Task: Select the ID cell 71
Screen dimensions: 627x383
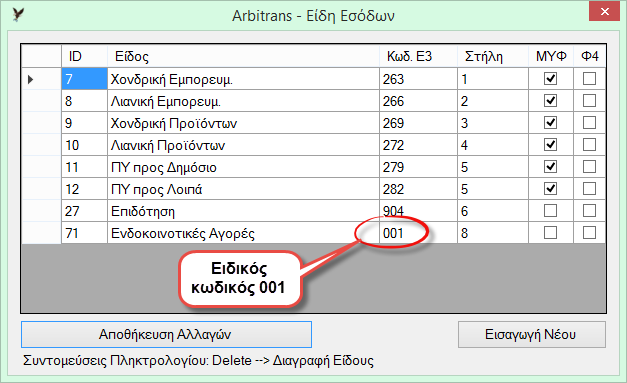Action: tap(84, 233)
